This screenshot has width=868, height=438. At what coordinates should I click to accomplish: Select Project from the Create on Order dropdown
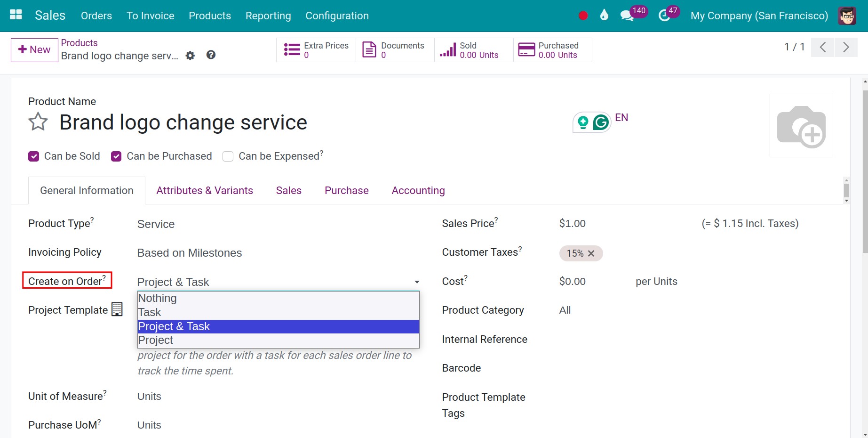(156, 340)
